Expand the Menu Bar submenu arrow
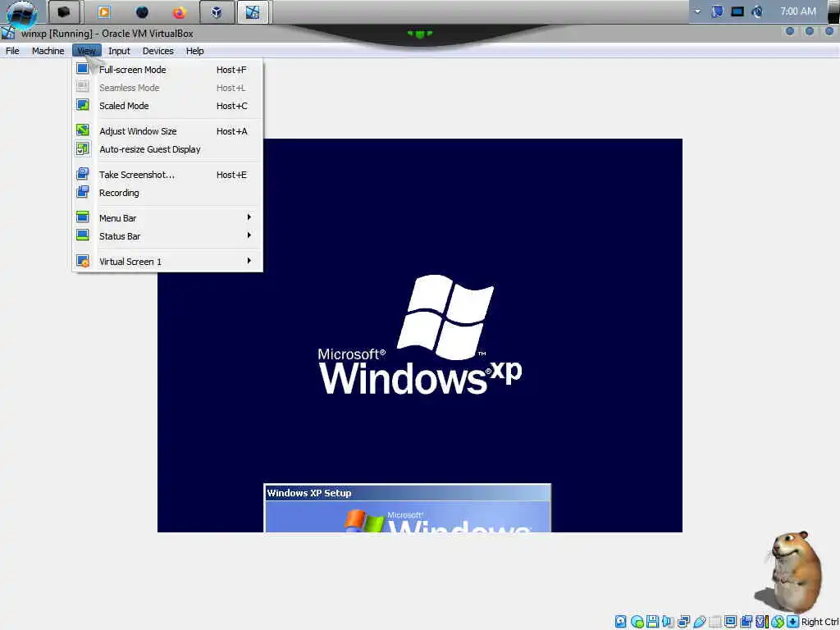The height and width of the screenshot is (630, 840). [249, 217]
